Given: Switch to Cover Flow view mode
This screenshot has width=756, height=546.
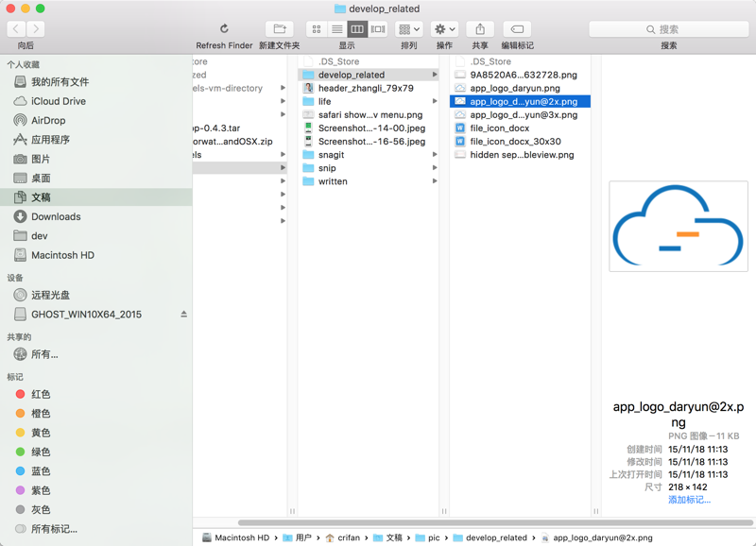Looking at the screenshot, I should tap(377, 29).
